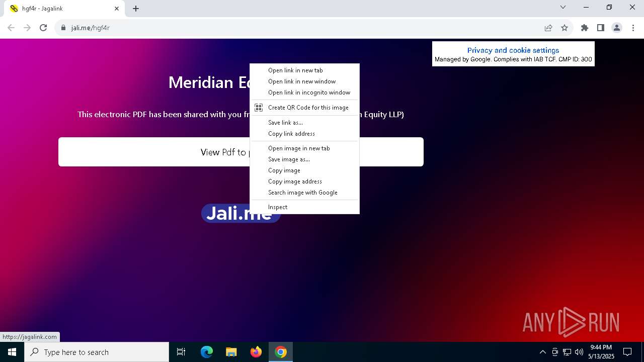Expand the tab search chevron

[563, 7]
